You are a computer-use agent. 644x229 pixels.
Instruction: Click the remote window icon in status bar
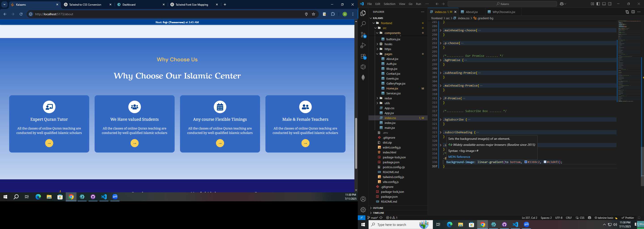pyautogui.click(x=362, y=218)
